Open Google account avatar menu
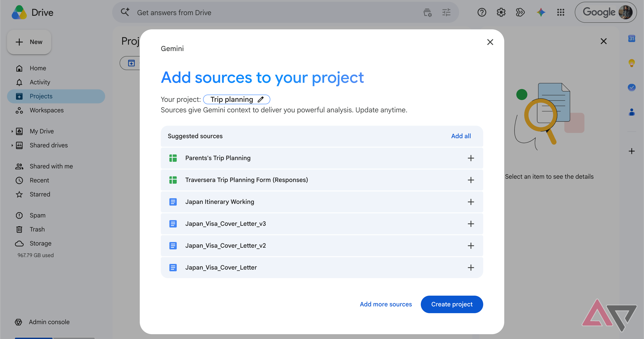 tap(625, 12)
